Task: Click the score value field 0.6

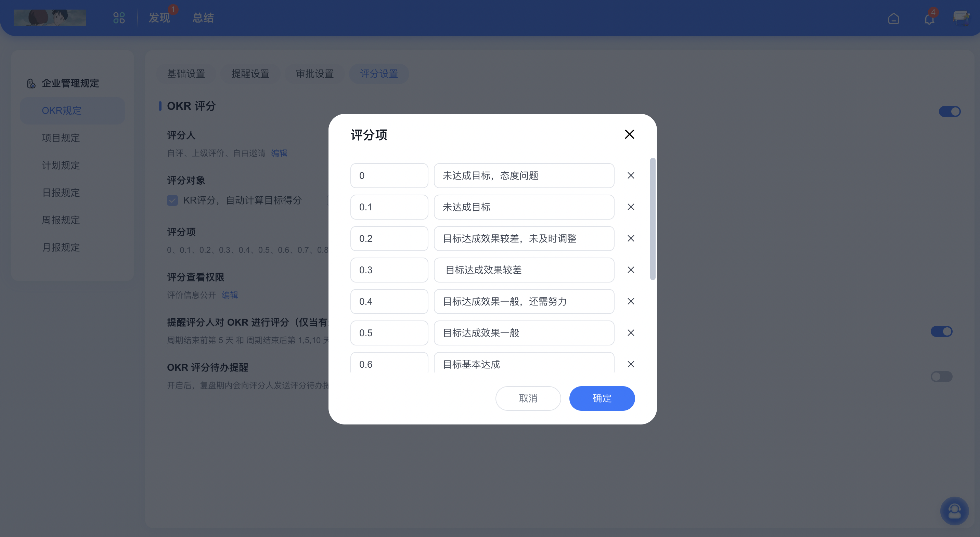Action: click(389, 363)
